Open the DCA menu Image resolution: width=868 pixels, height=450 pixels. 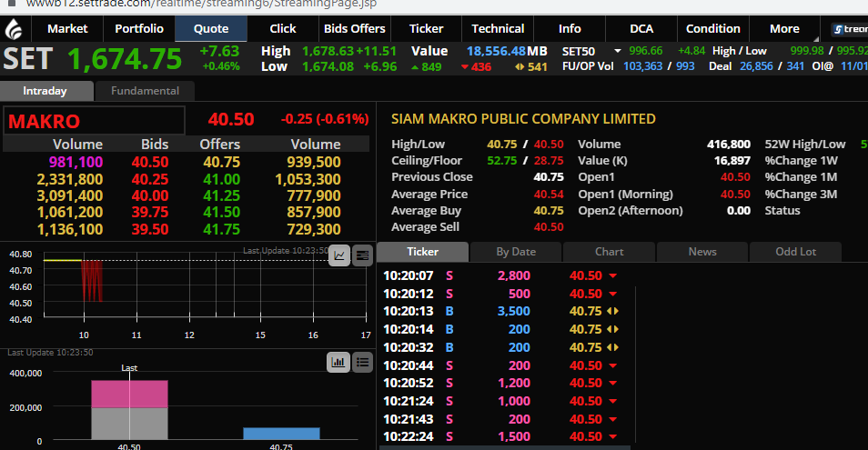pos(641,29)
